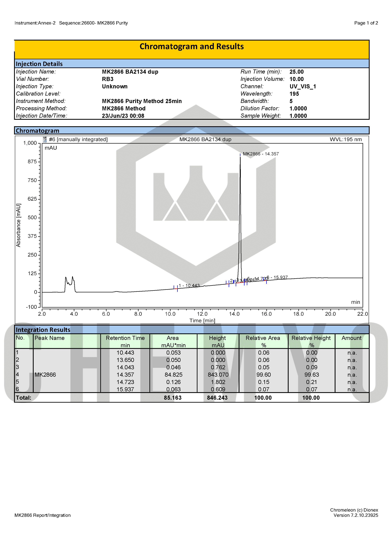Click area cell '0.126'
Image resolution: width=392 pixels, height=539 pixels.
pos(173,382)
